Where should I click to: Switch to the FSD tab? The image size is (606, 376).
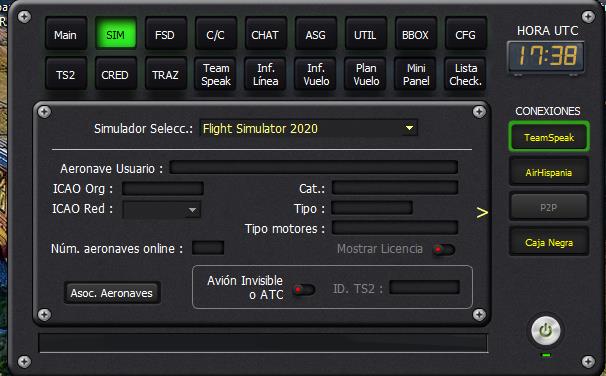pyautogui.click(x=165, y=34)
